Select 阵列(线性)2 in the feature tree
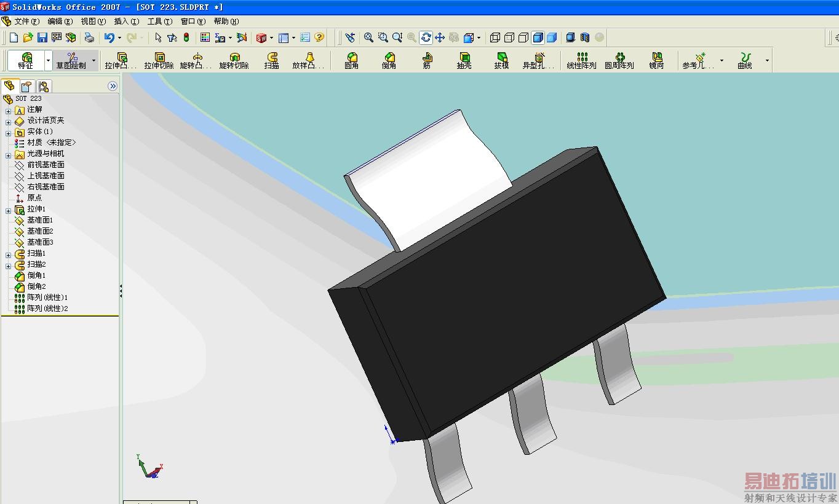Image resolution: width=839 pixels, height=504 pixels. 47,309
